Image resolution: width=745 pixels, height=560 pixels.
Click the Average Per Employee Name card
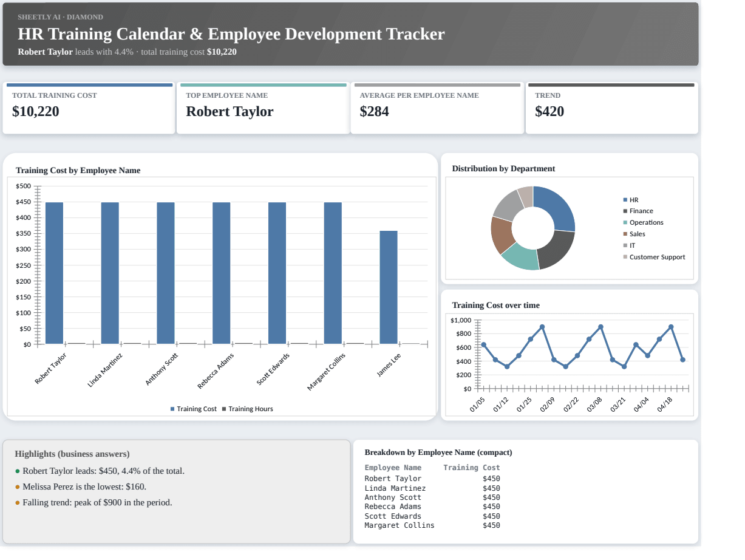click(x=437, y=108)
